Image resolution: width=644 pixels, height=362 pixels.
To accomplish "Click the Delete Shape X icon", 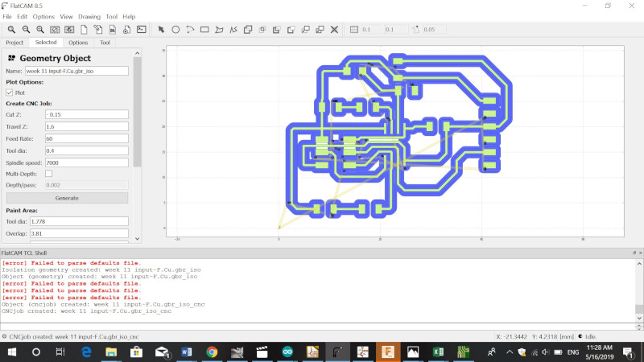I will point(334,30).
